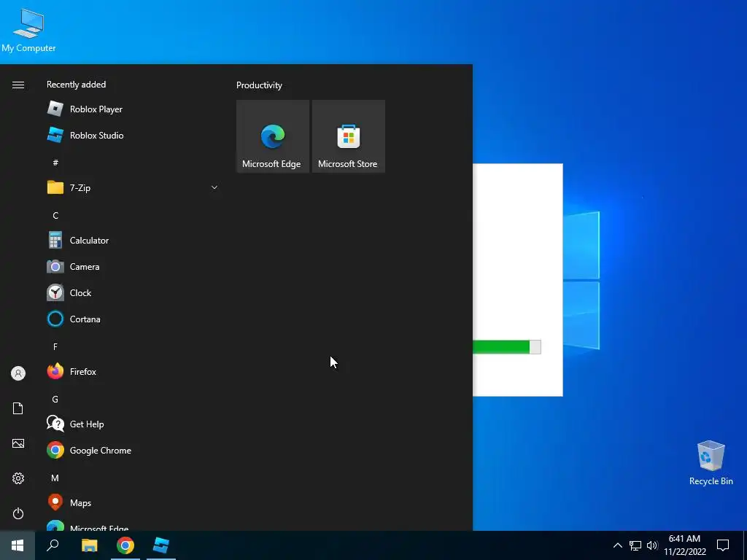Open File Explorer on the taskbar
747x560 pixels.
(89, 545)
